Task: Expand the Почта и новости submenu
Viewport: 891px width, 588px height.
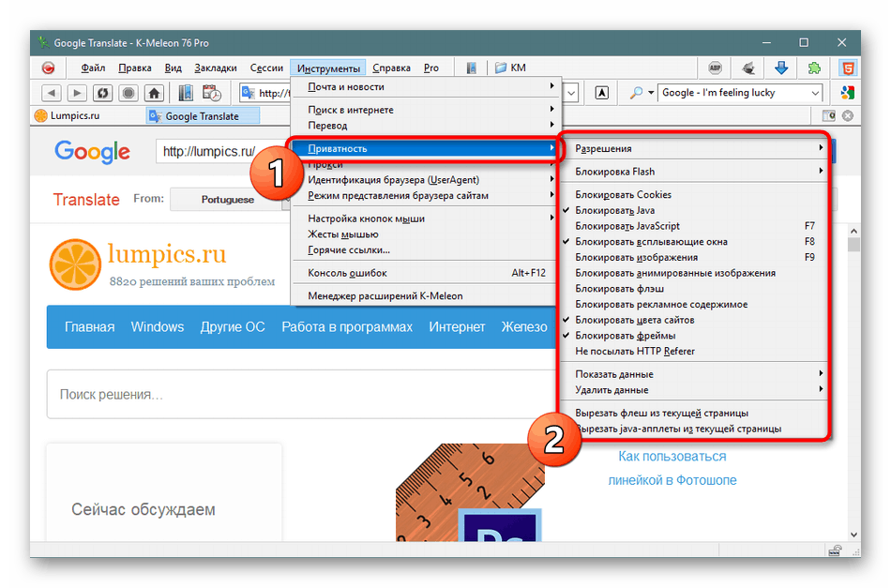Action: coord(426,87)
